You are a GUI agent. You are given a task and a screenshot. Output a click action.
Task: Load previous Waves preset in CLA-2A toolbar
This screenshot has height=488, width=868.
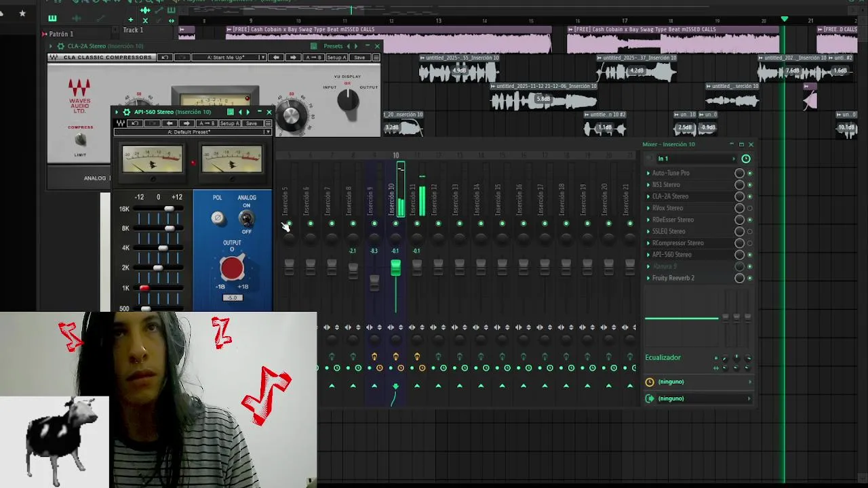click(276, 58)
